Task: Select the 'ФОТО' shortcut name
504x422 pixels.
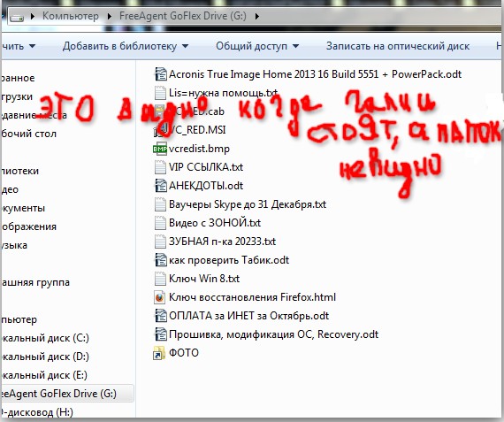Action: (x=184, y=353)
